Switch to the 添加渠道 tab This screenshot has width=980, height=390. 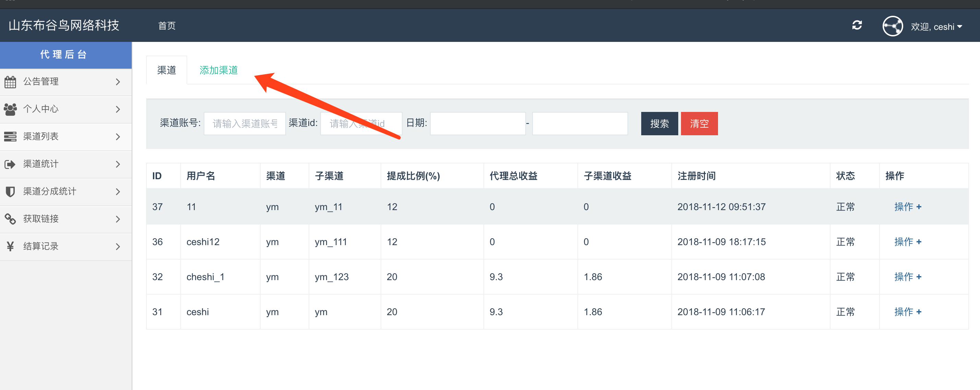[x=218, y=70]
